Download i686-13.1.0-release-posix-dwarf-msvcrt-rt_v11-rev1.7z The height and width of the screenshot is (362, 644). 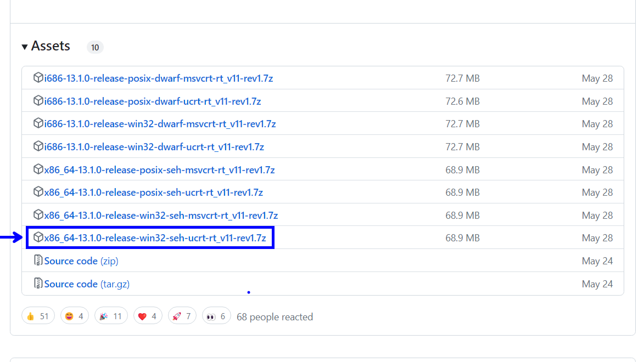(x=159, y=78)
